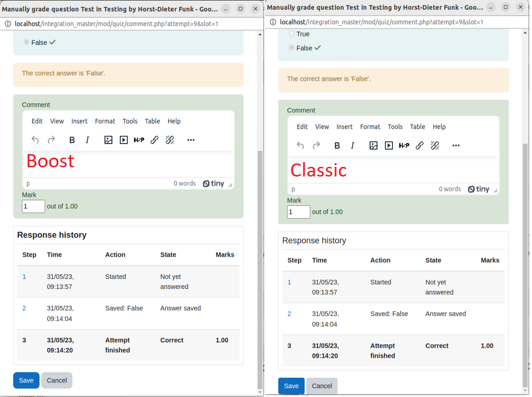
Task: Open step 2 link in Classic response history
Action: coord(289,314)
